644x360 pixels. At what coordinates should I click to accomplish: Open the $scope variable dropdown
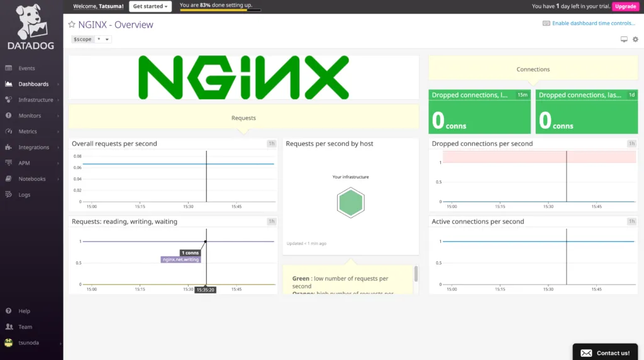[103, 40]
